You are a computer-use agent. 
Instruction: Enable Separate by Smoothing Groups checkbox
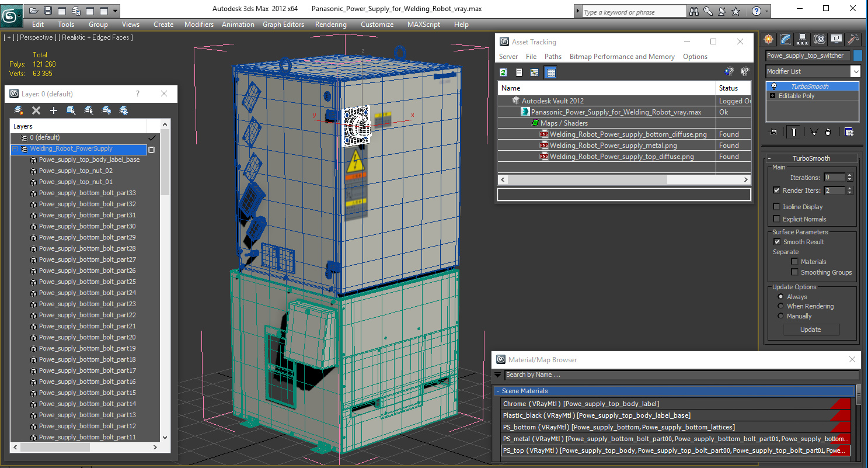coord(794,272)
